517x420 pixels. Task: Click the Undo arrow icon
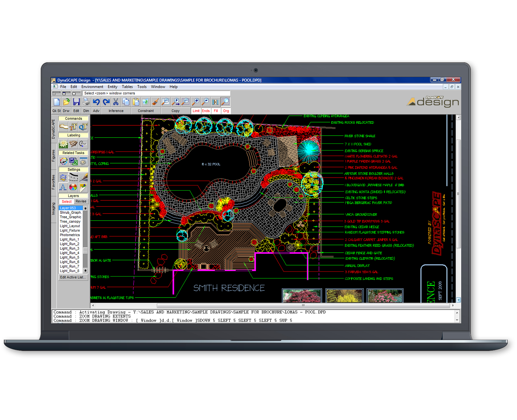(96, 102)
